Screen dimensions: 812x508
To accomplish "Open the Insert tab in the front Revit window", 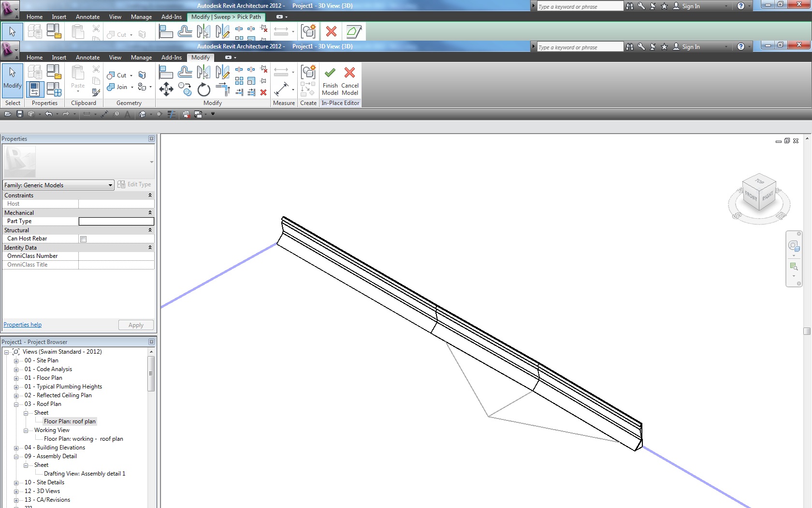I will click(59, 58).
